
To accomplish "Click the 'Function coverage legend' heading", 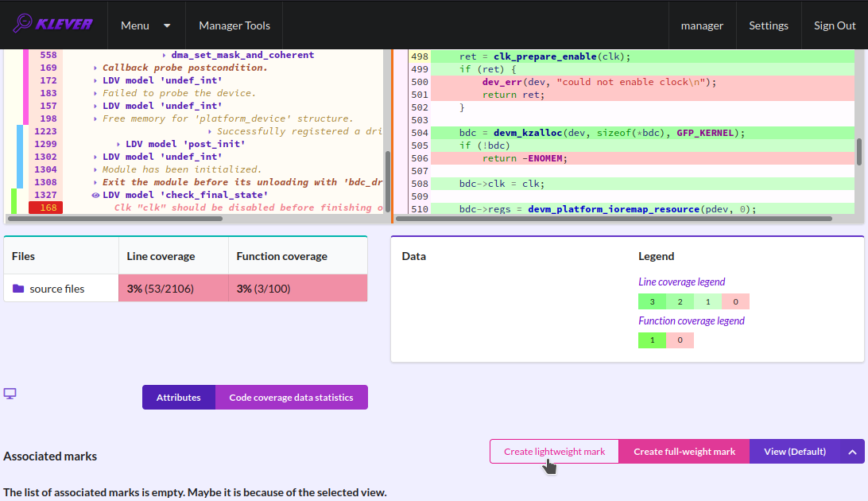I will click(692, 320).
